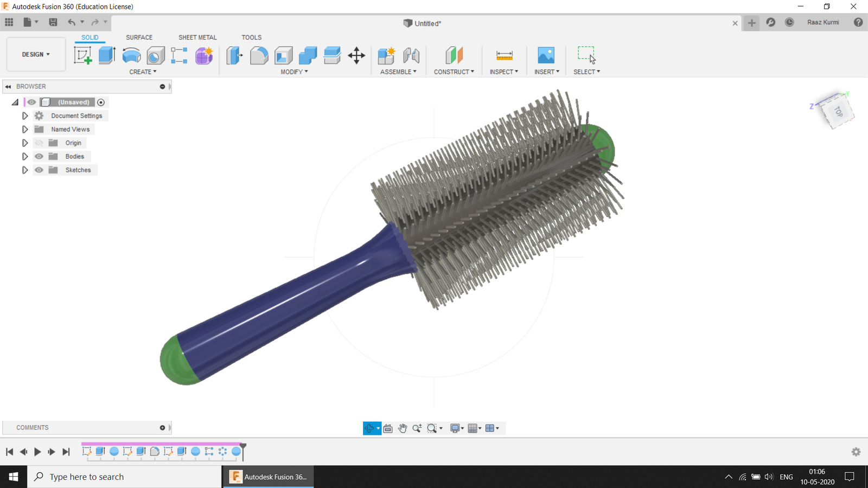Select the SOLID tab

tap(90, 37)
